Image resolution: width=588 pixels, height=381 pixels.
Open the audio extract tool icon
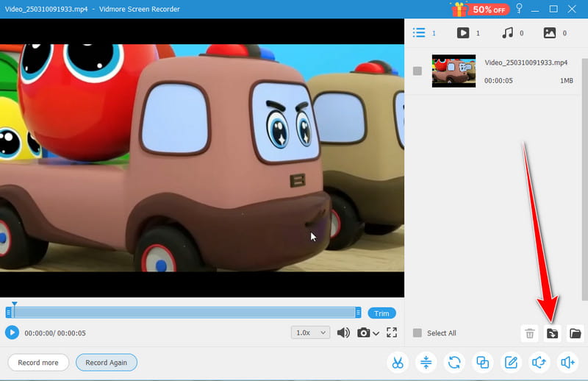tap(539, 363)
